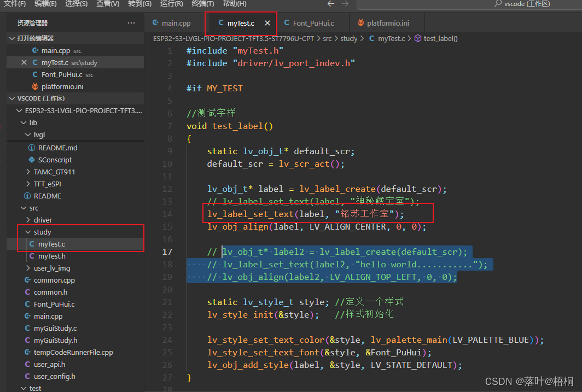
Task: Open myGuiStudy.h in the file tree
Action: pyautogui.click(x=55, y=341)
